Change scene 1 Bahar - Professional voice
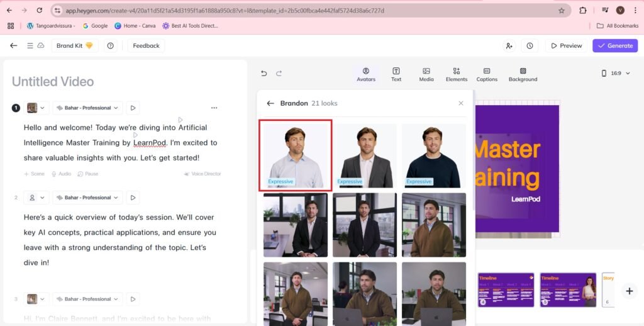The width and height of the screenshot is (644, 326). (87, 108)
